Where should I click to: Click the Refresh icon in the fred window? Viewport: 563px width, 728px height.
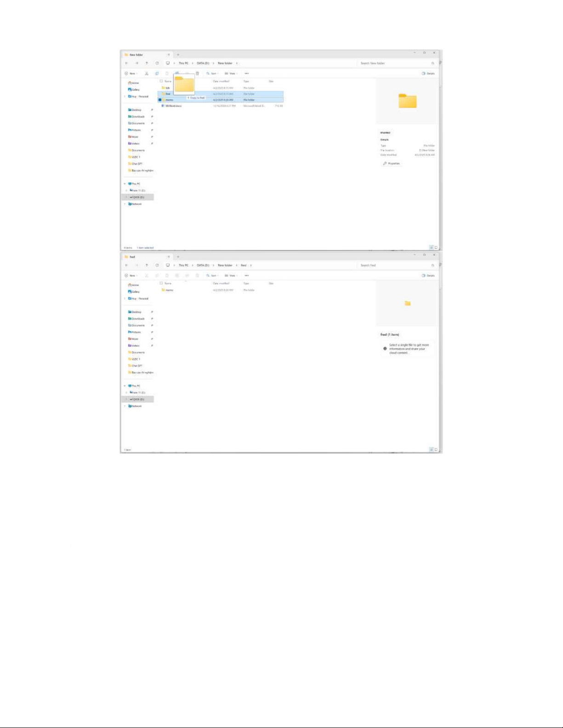[x=157, y=265]
